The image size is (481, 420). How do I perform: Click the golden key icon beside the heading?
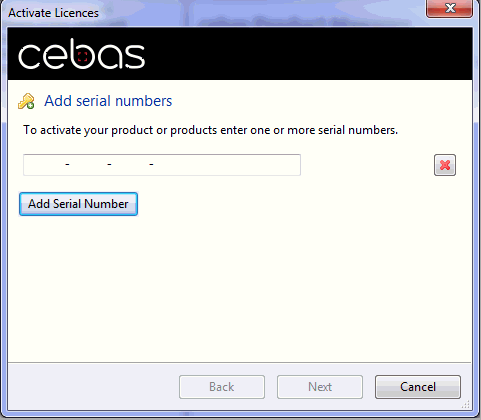tap(26, 101)
